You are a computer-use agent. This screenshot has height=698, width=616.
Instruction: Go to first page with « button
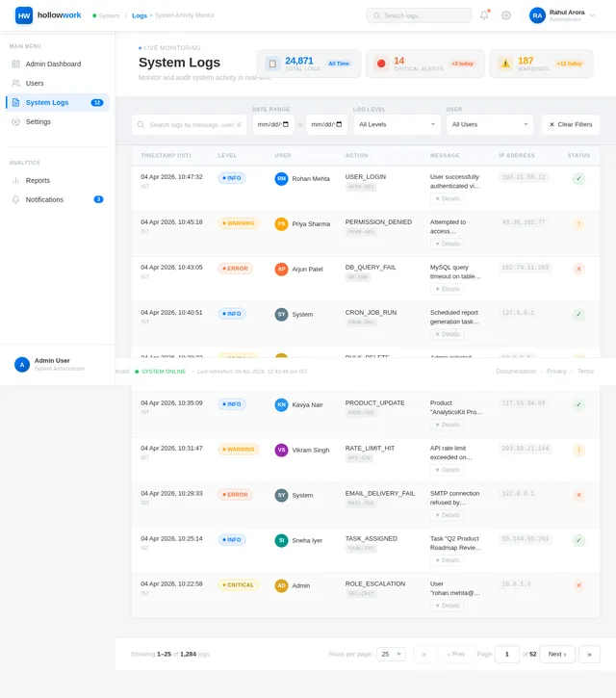(424, 655)
